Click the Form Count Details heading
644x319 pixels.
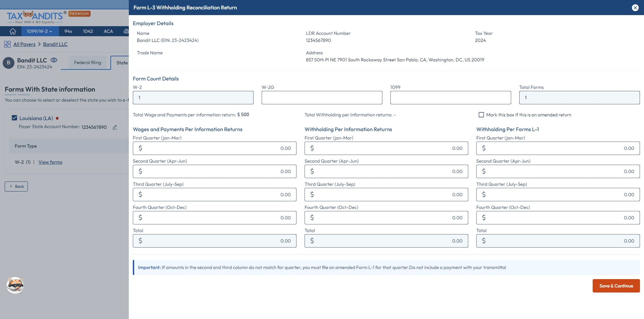(156, 79)
